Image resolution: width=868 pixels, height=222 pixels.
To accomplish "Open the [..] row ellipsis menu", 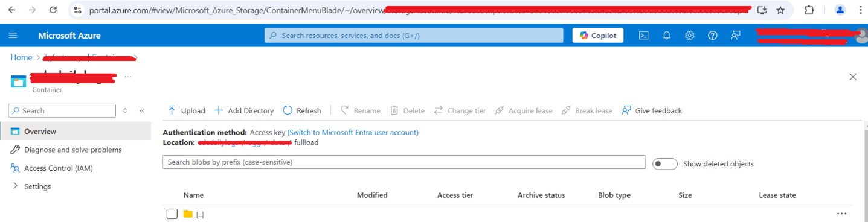I will coord(841,214).
